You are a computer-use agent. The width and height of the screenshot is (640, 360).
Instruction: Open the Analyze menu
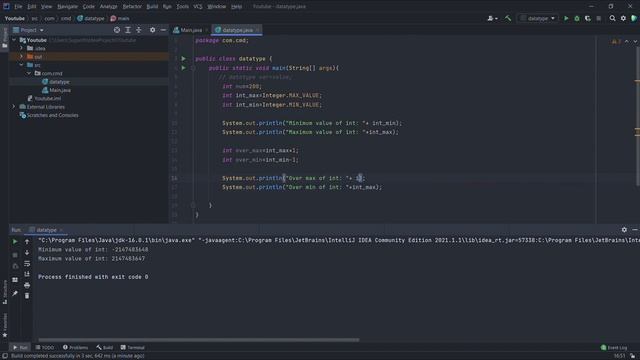pos(108,7)
